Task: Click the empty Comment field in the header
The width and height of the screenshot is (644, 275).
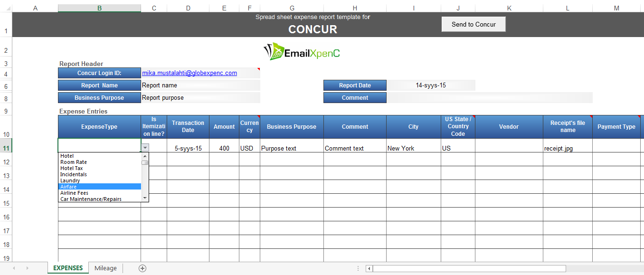Action: 489,98
